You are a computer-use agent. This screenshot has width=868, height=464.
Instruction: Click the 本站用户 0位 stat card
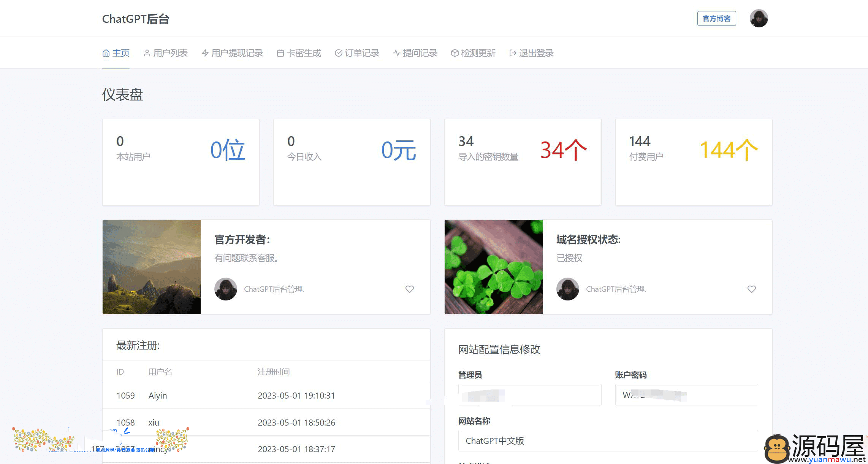(181, 162)
